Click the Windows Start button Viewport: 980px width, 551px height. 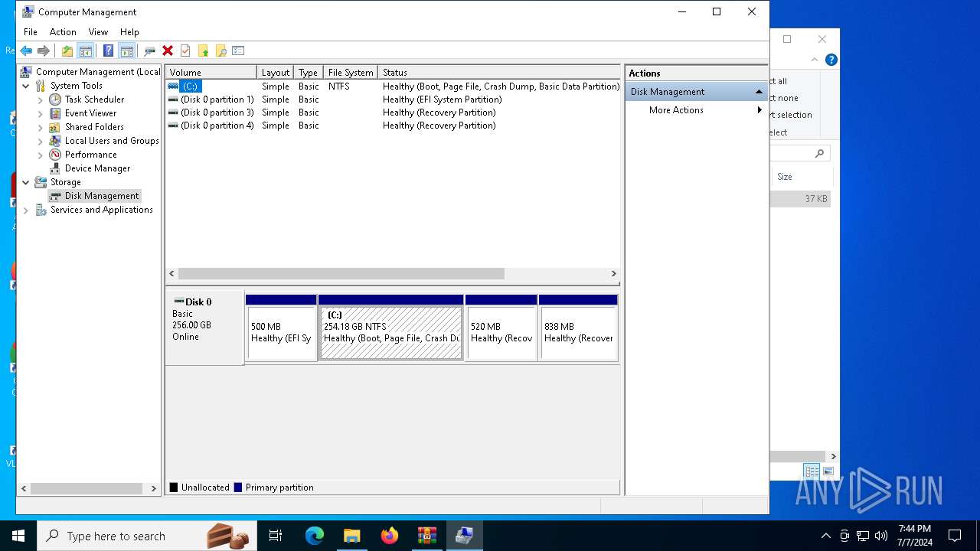[18, 536]
